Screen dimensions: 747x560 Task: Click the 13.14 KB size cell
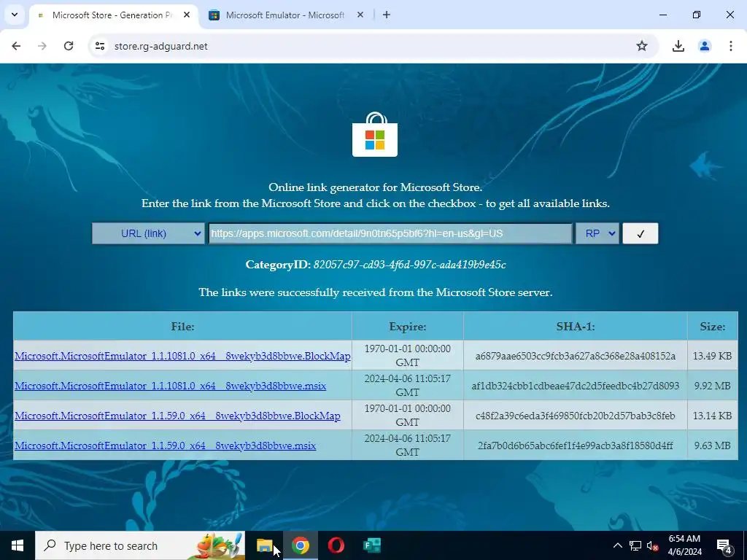[712, 416]
